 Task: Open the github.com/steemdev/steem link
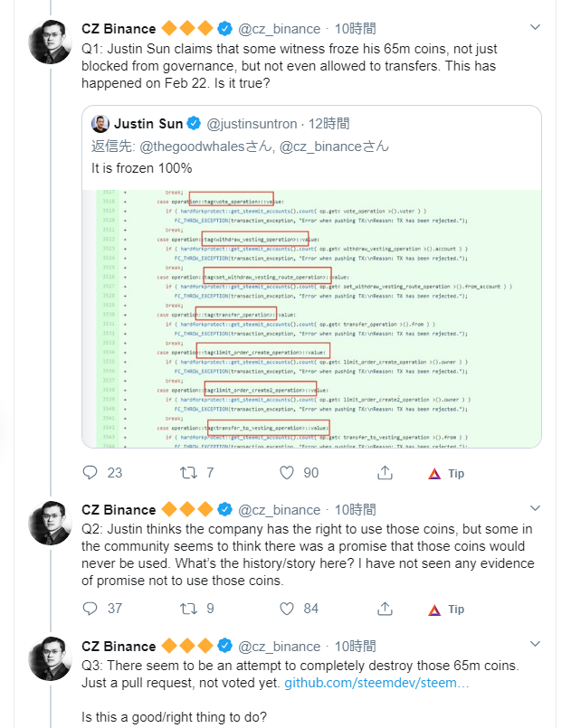point(376,681)
